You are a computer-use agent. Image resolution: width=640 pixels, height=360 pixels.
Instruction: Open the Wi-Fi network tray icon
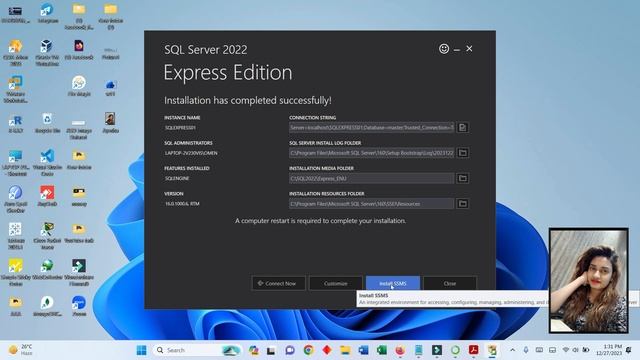[x=566, y=350]
